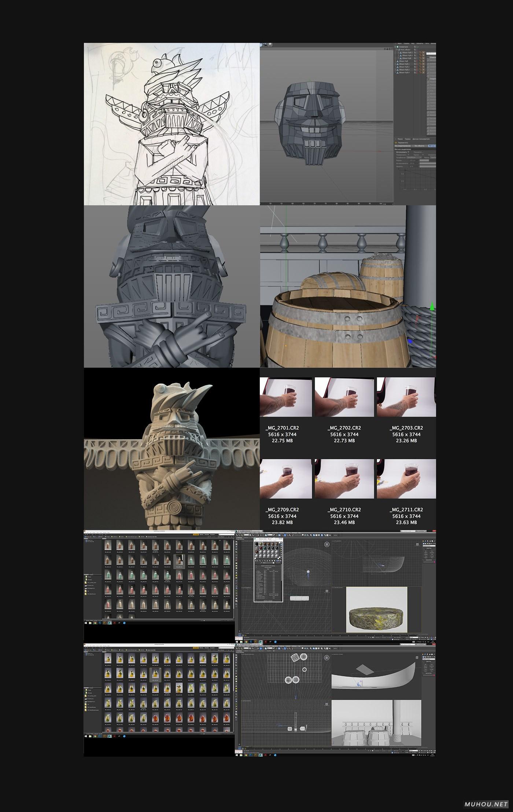Open the primitives dropdown in the stone scene's command panel
Screen dimensions: 513x812
pos(428,546)
